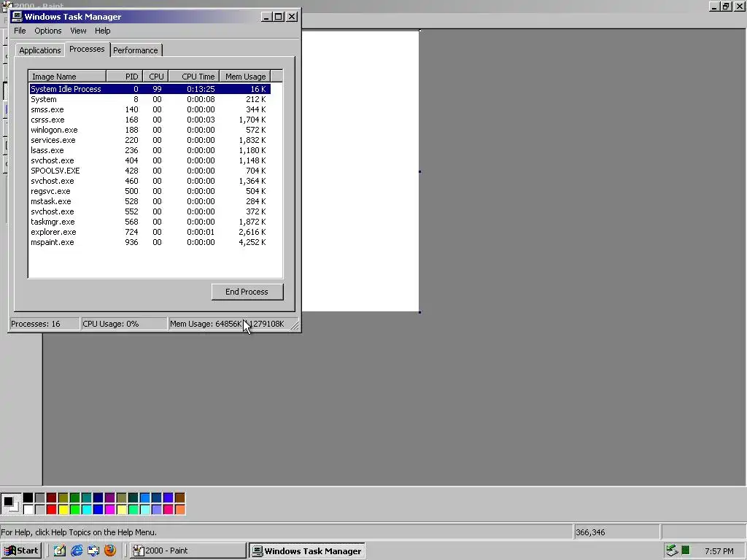The image size is (747, 560).
Task: Open Internet Explorer from Quick Launch
Action: pos(77,551)
